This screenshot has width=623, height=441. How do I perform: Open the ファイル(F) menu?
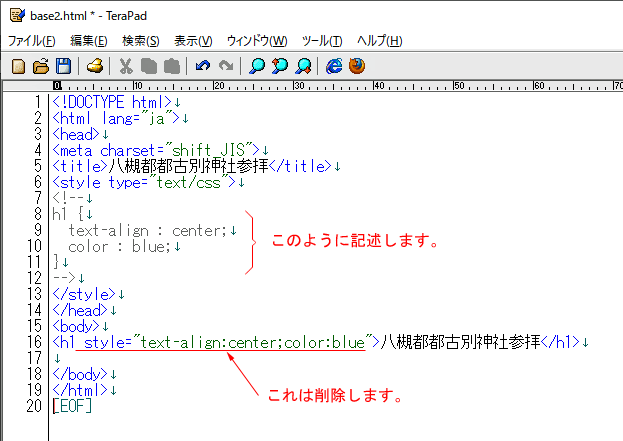pos(32,41)
